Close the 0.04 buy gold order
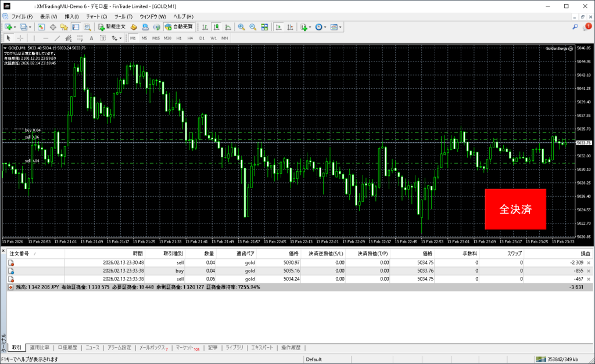This screenshot has height=364, width=595. coord(589,271)
